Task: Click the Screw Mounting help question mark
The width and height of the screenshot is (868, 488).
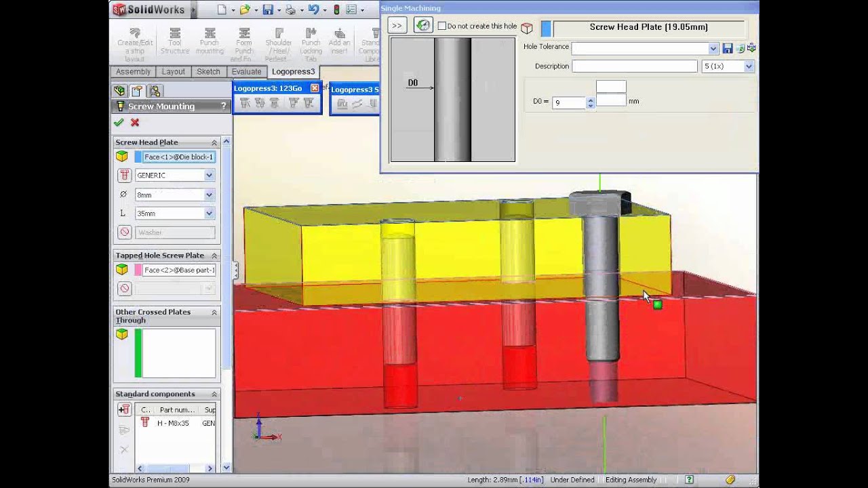Action: coord(224,106)
